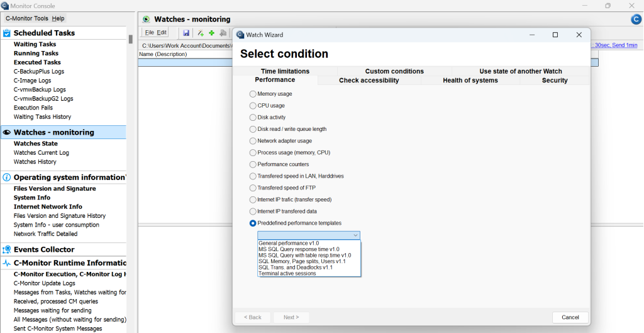The width and height of the screenshot is (644, 333).
Task: Open the Edit menu in Watches panel
Action: point(162,33)
